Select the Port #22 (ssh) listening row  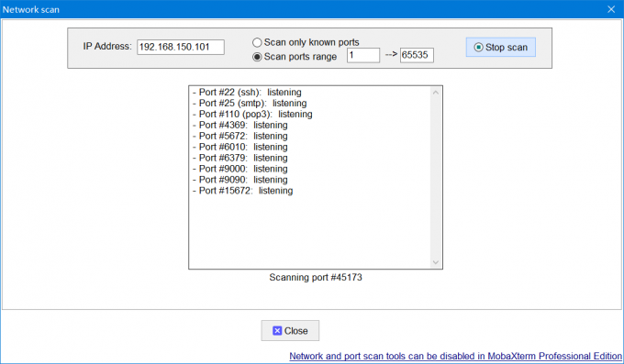(247, 93)
